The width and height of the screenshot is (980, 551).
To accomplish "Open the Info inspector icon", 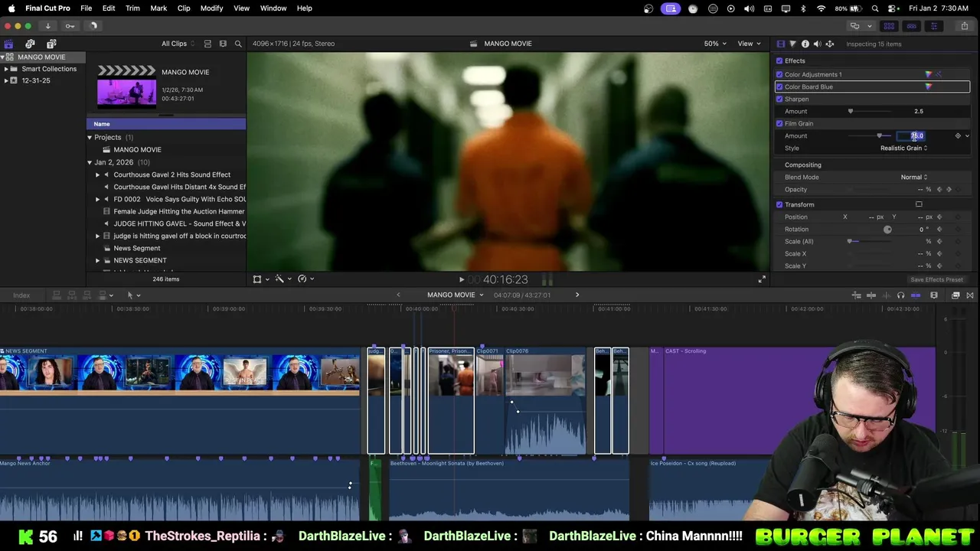I will (805, 44).
